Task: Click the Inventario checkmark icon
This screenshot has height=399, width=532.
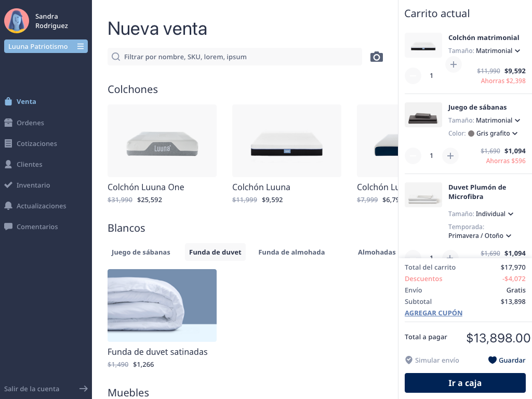Action: (x=8, y=185)
